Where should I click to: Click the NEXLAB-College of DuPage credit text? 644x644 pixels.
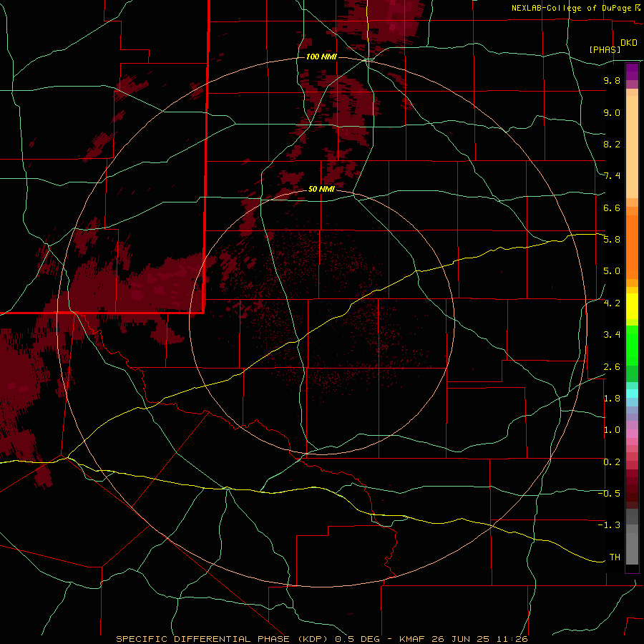click(x=572, y=8)
